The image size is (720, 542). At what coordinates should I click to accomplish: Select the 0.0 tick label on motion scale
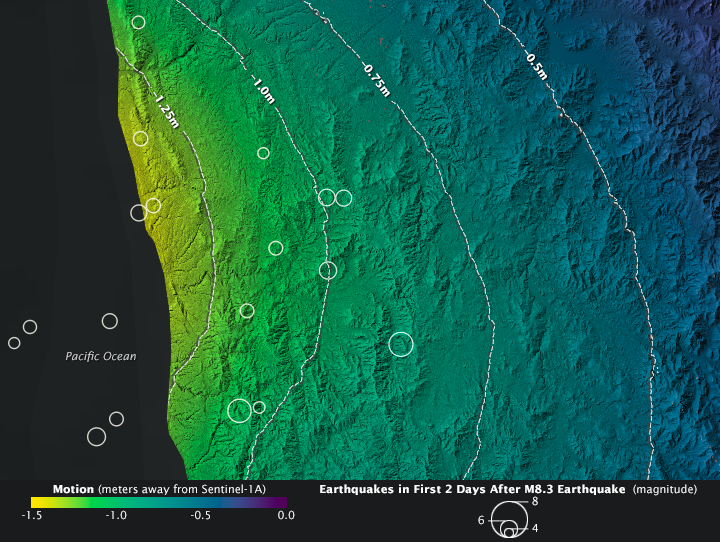[x=285, y=516]
